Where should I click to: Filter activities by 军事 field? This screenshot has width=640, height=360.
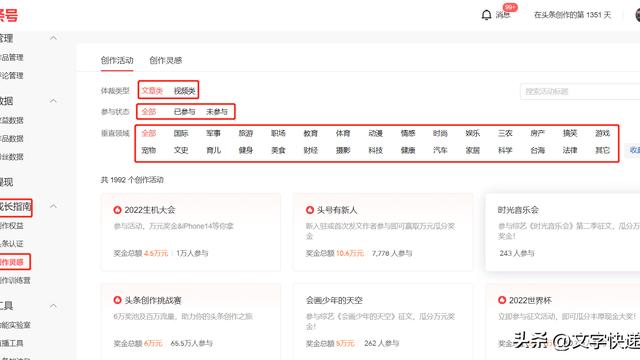click(213, 133)
